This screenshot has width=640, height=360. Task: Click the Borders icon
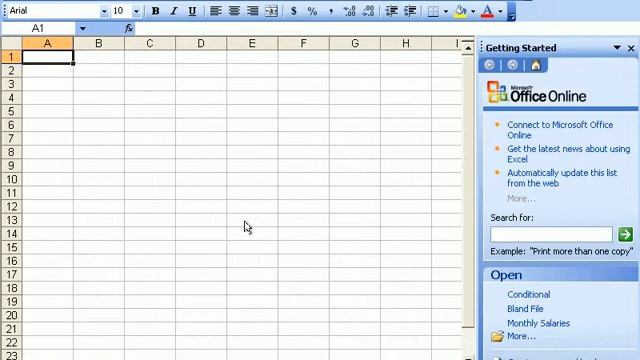433,11
